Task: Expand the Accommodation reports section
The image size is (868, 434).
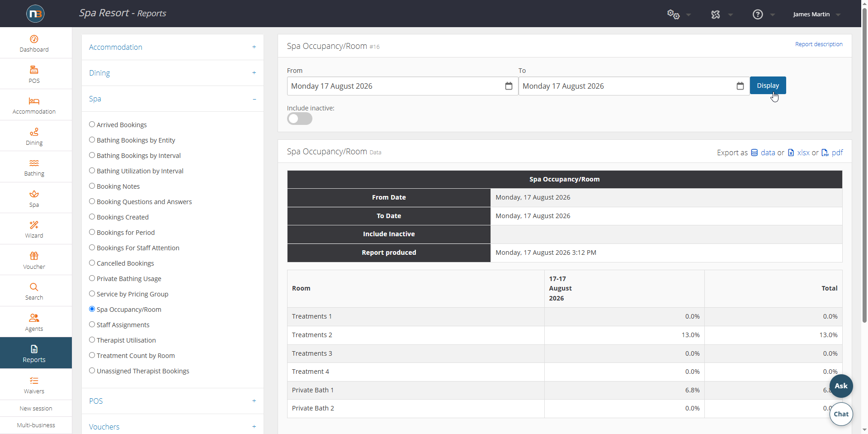Action: pyautogui.click(x=172, y=47)
